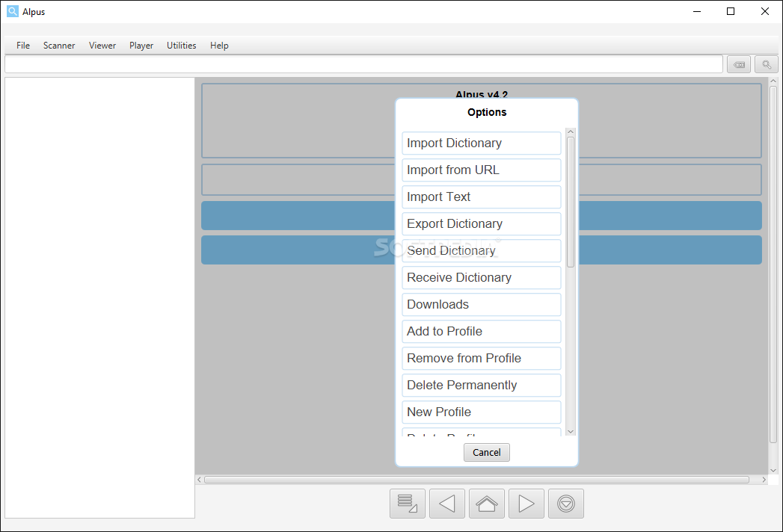Click horizontal scrollbar right arrow

pyautogui.click(x=764, y=480)
